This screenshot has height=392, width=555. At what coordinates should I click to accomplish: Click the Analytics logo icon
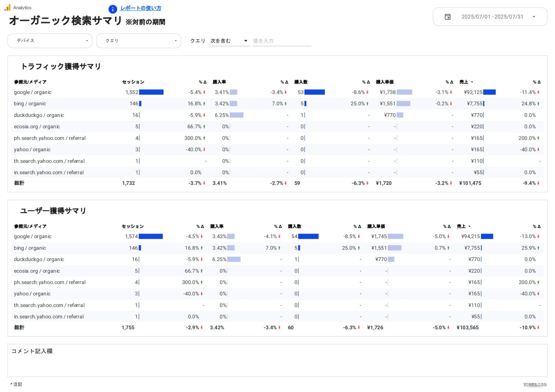pos(7,7)
